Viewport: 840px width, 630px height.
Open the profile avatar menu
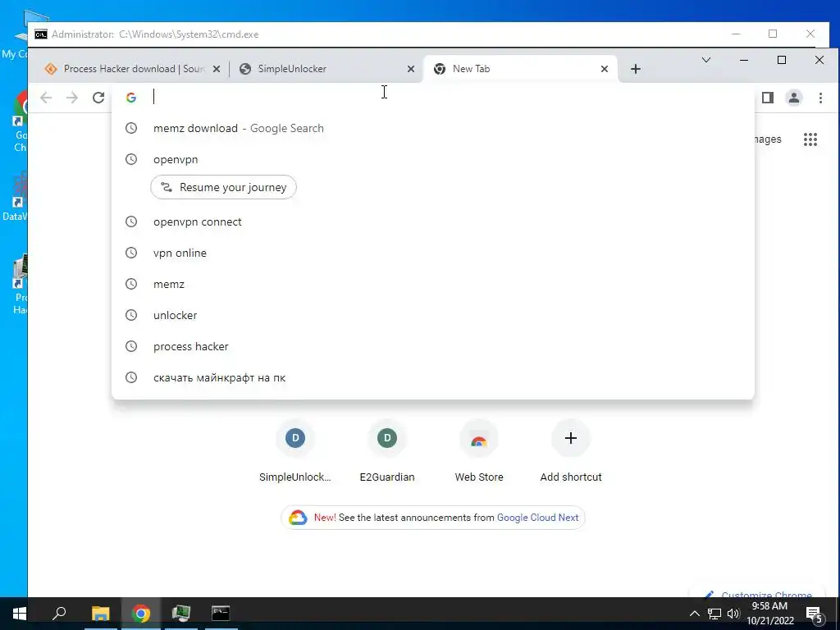[793, 98]
